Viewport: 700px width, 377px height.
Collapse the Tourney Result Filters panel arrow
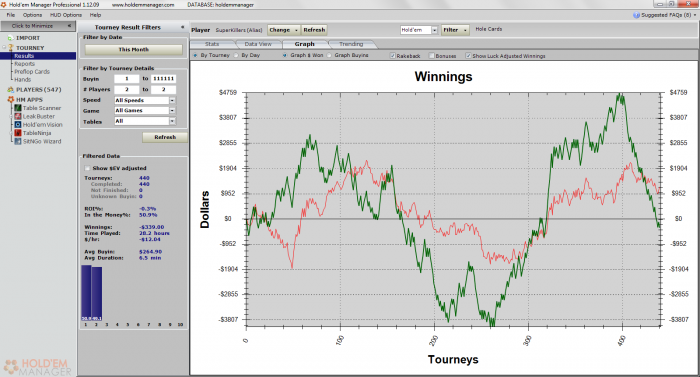[183, 27]
